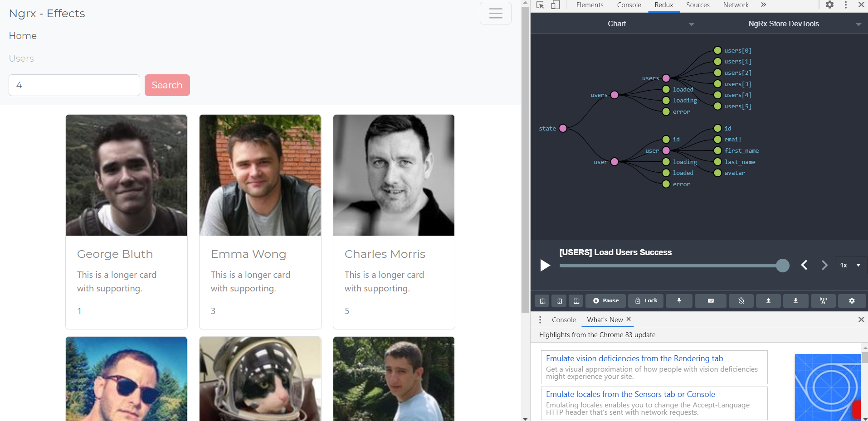Dock Redux DevTools to the bottom
This screenshot has width=868, height=421.
pyautogui.click(x=576, y=301)
